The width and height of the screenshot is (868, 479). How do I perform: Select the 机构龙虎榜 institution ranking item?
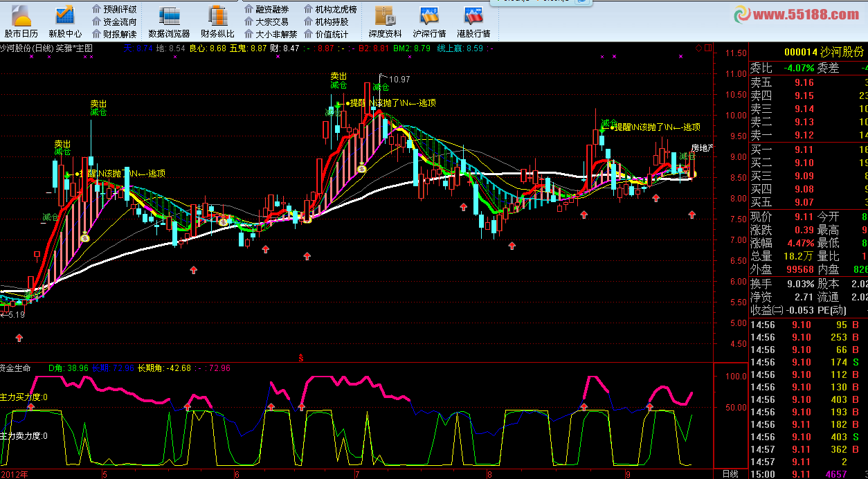pos(331,9)
